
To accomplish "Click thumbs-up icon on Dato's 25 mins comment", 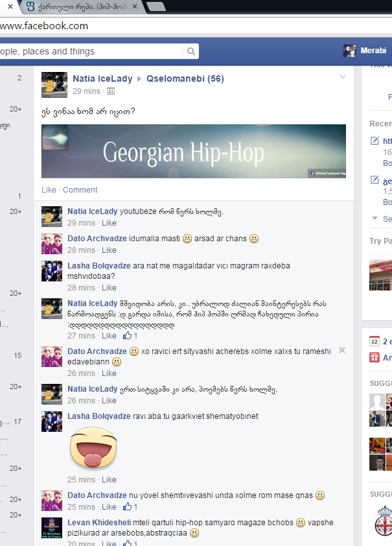I will (x=127, y=506).
